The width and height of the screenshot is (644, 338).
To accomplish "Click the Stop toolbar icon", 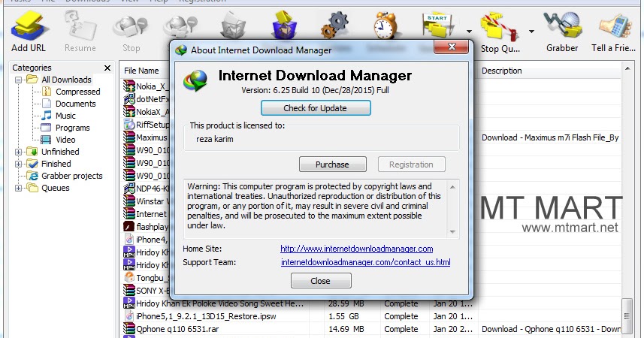I will click(x=131, y=27).
